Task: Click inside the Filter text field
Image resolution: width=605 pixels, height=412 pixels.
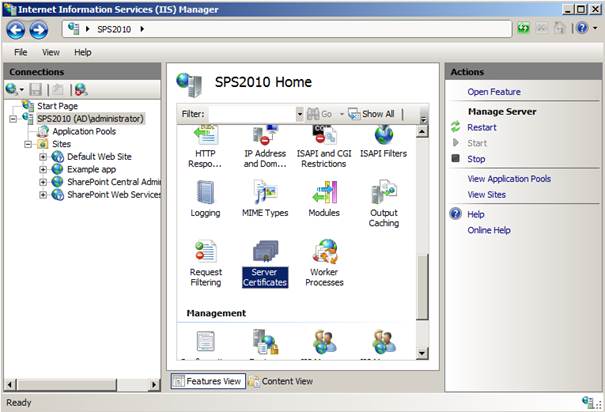Action: point(252,114)
